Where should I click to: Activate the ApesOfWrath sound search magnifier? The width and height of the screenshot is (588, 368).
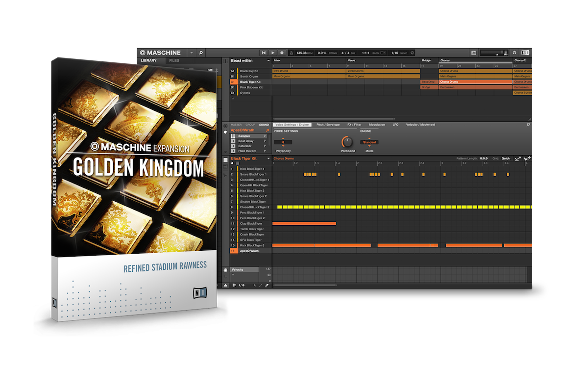pos(267,131)
